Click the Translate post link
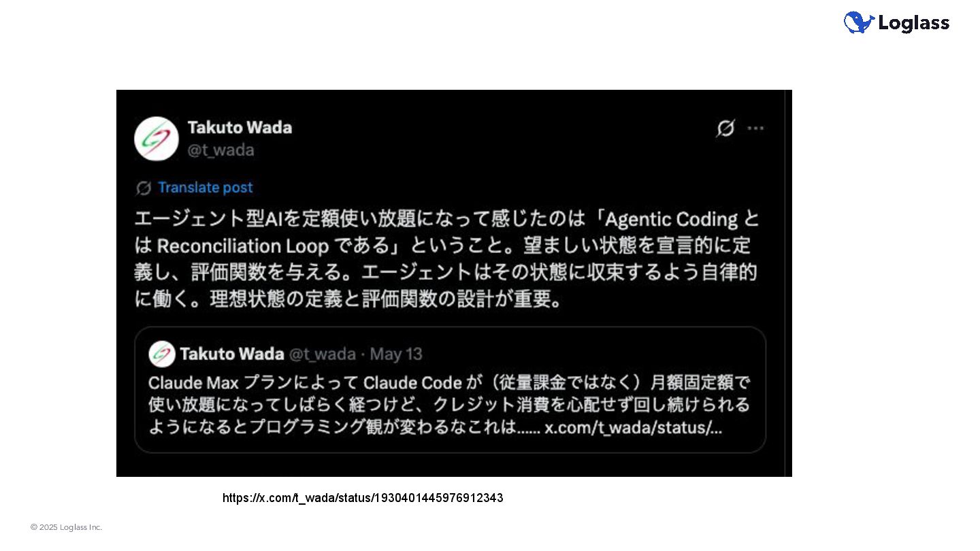 206,188
